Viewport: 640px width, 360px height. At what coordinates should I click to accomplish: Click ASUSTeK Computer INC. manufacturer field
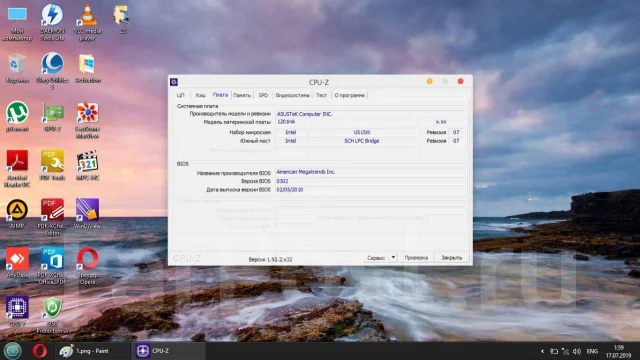pyautogui.click(x=371, y=114)
